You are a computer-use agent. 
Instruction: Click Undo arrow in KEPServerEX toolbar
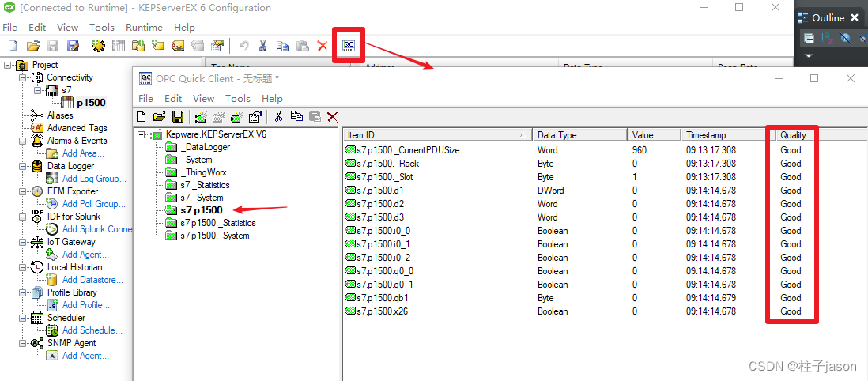(x=243, y=45)
